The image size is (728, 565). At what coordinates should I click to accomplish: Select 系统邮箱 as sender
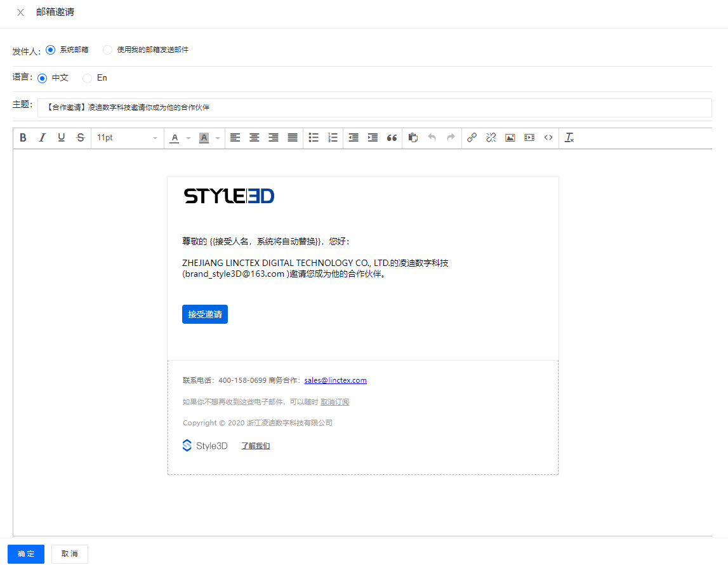(x=51, y=50)
